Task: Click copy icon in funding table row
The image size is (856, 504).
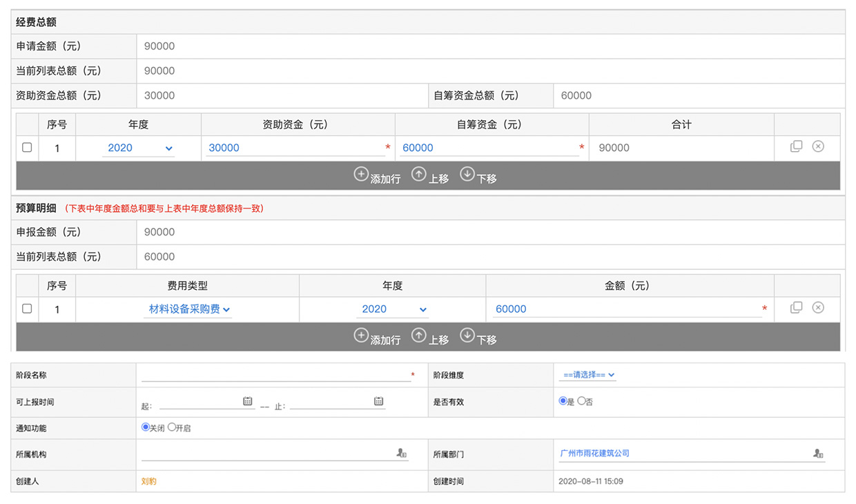Action: (796, 146)
